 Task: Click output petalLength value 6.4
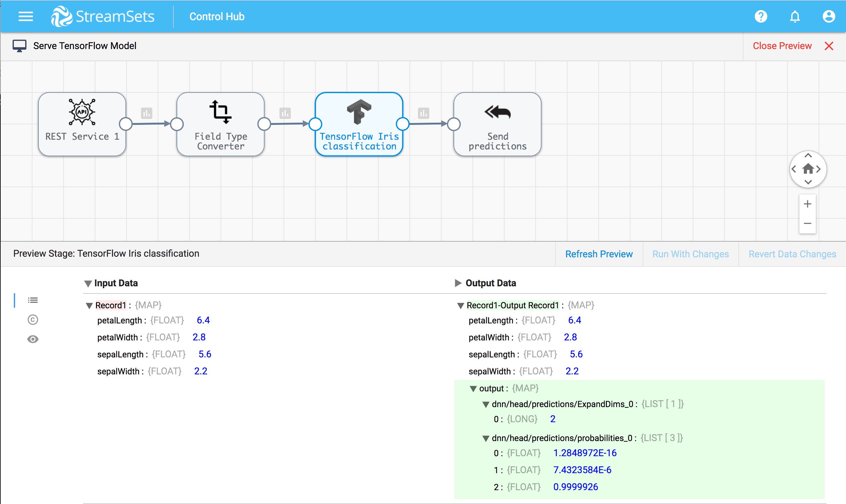[x=574, y=320]
